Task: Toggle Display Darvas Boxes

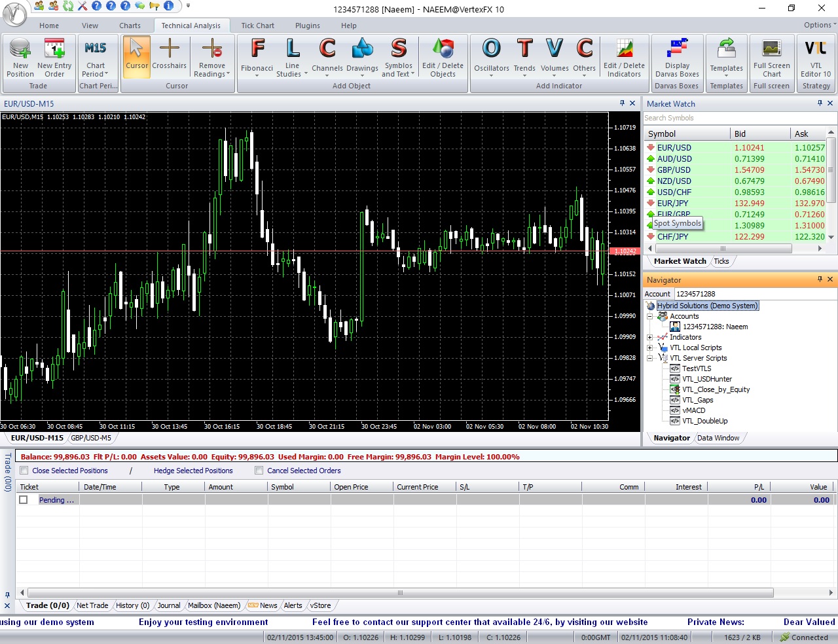Action: coord(677,58)
